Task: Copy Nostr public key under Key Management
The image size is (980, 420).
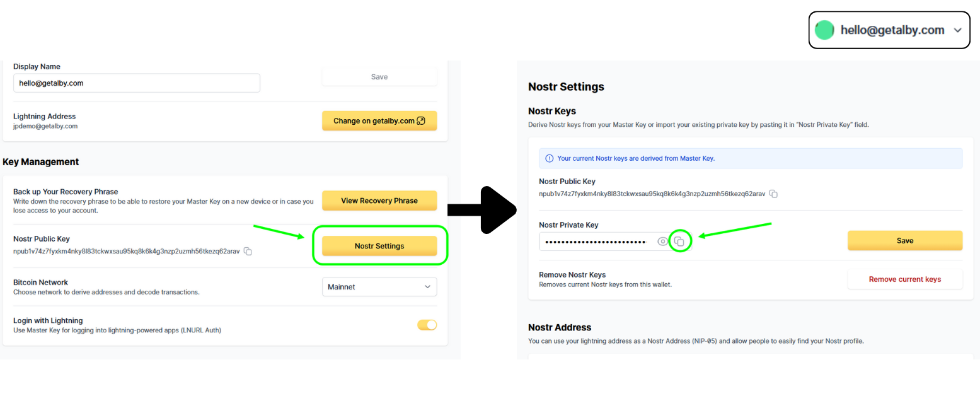Action: point(248,252)
